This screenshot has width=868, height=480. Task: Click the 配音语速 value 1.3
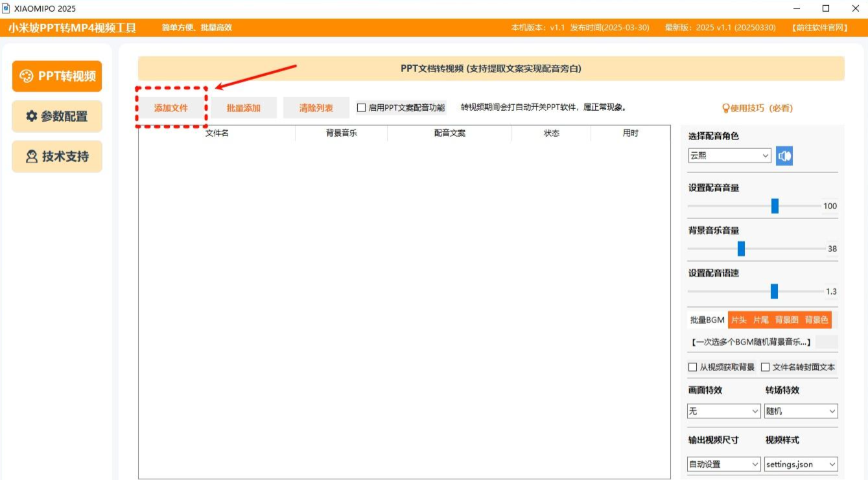831,291
